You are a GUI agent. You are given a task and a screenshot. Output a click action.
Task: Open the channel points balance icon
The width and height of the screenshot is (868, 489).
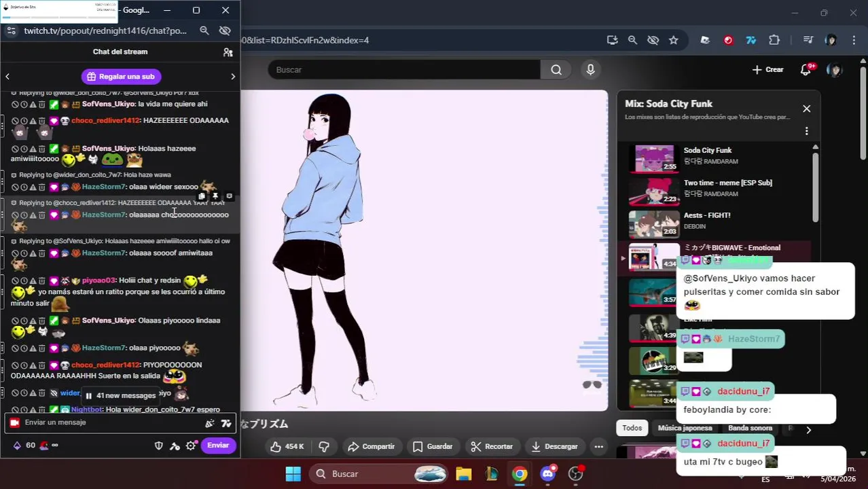click(x=49, y=446)
